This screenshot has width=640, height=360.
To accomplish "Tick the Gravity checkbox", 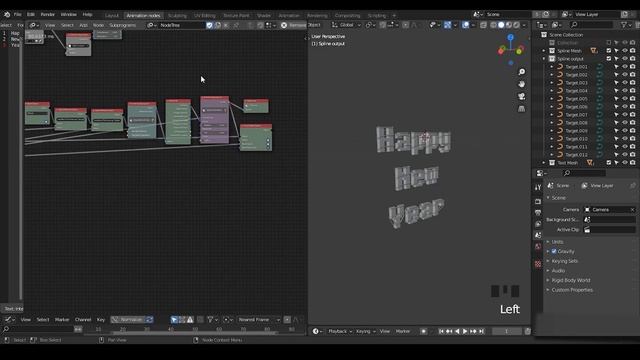I will (554, 251).
